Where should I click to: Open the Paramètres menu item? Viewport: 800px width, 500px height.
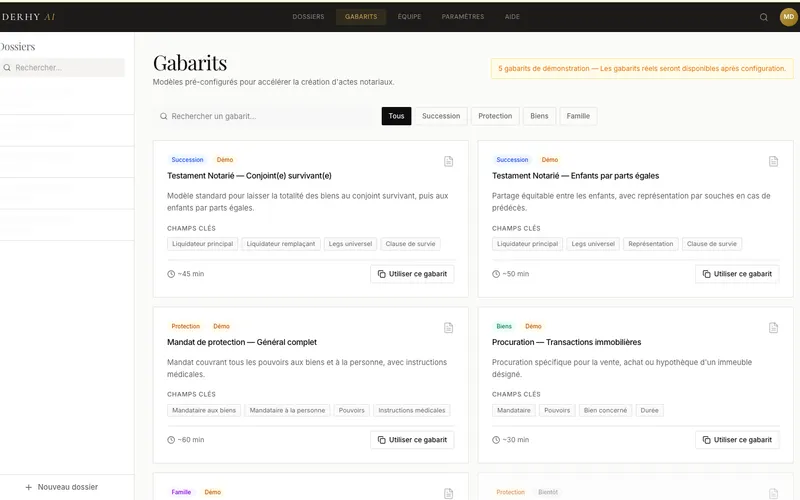(x=463, y=17)
